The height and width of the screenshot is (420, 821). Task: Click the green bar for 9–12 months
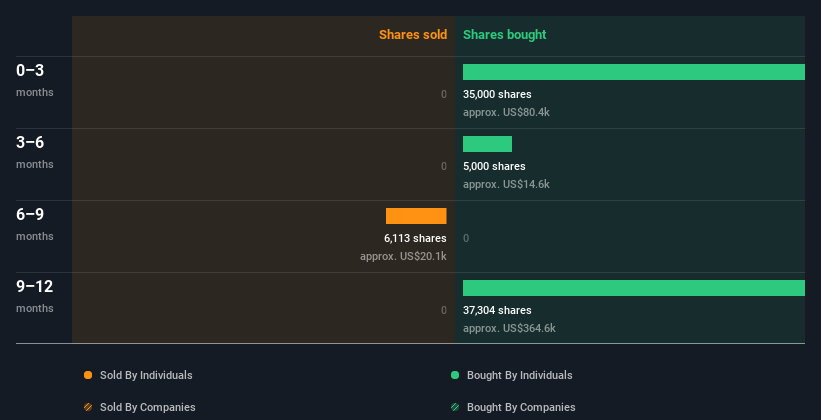pos(634,288)
